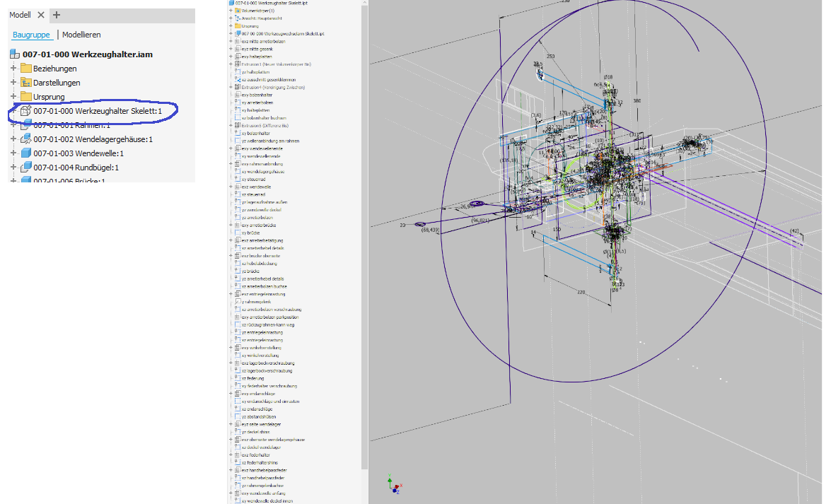Click the Darstellungen folder icon
The height and width of the screenshot is (504, 831).
[26, 82]
